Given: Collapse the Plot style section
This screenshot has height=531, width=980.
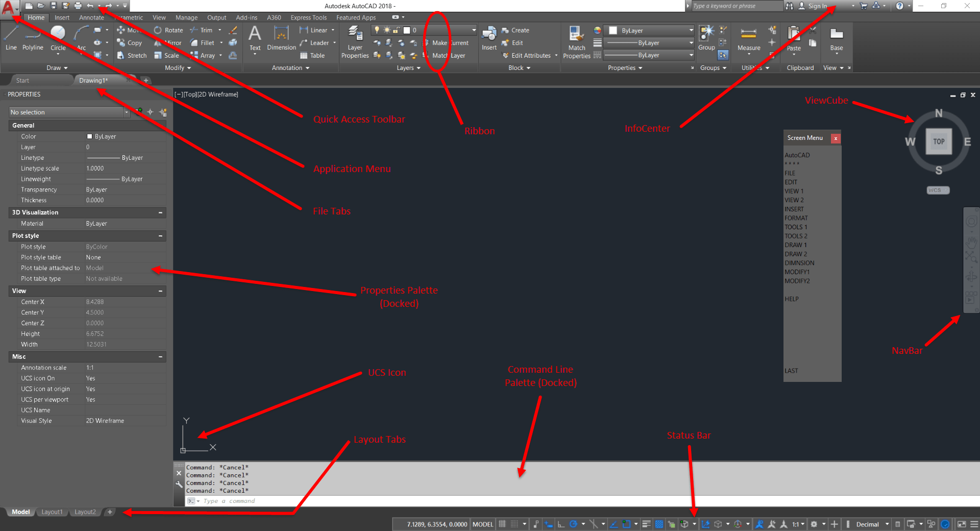Looking at the screenshot, I should coord(160,236).
